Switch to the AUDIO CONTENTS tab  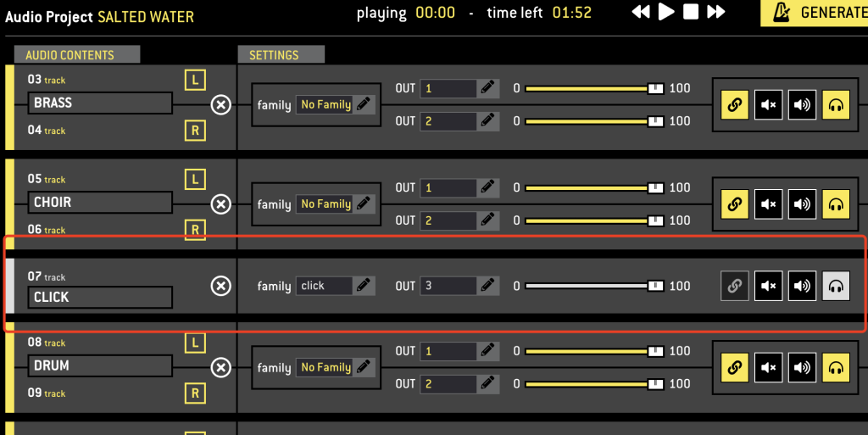(77, 55)
